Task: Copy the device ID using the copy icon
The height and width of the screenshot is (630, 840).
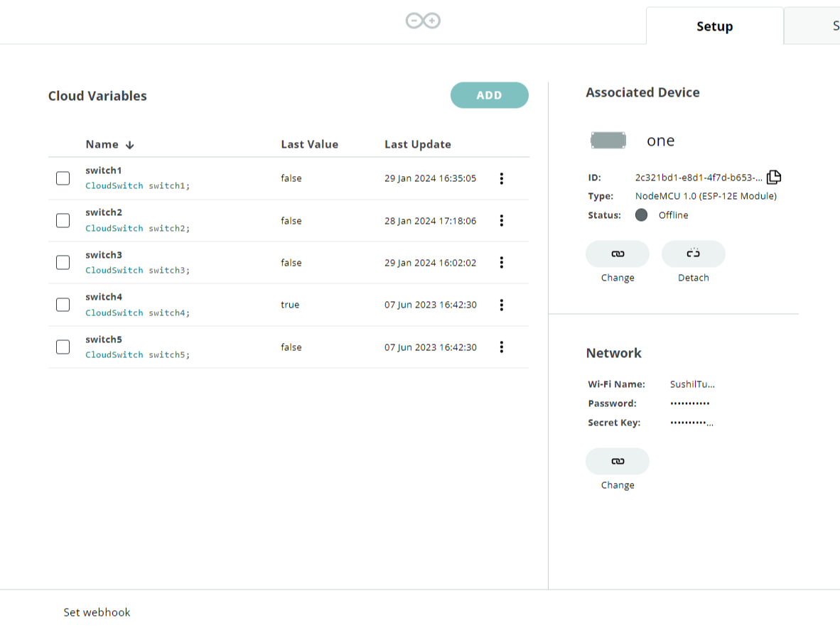Action: click(x=773, y=177)
